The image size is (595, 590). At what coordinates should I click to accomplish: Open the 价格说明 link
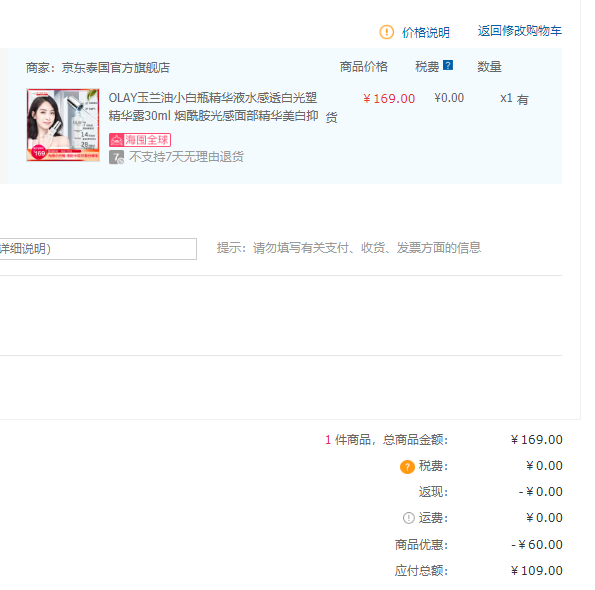[426, 32]
